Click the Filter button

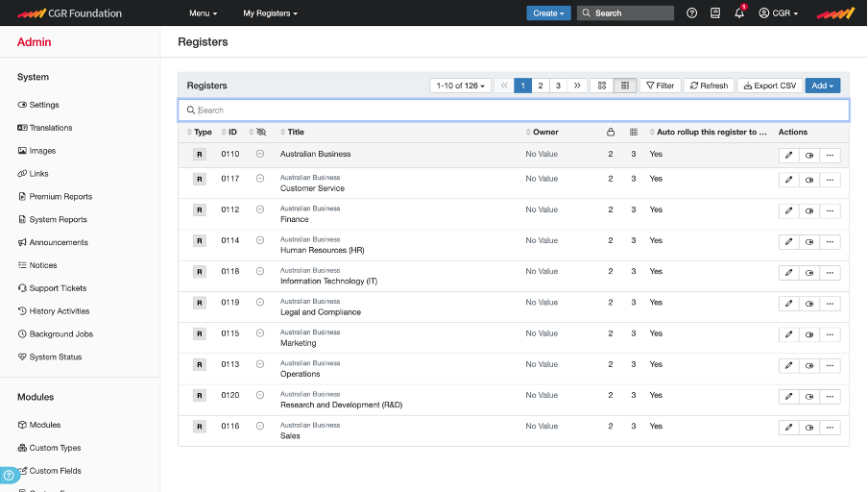661,86
